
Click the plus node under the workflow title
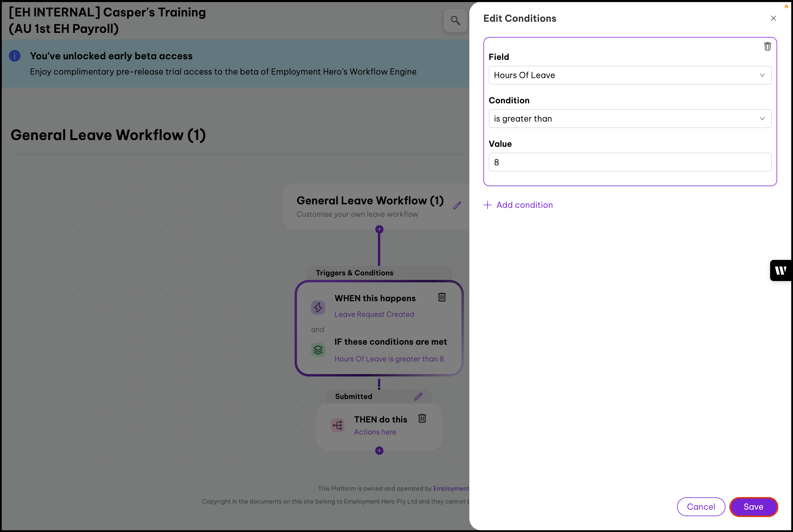click(379, 229)
